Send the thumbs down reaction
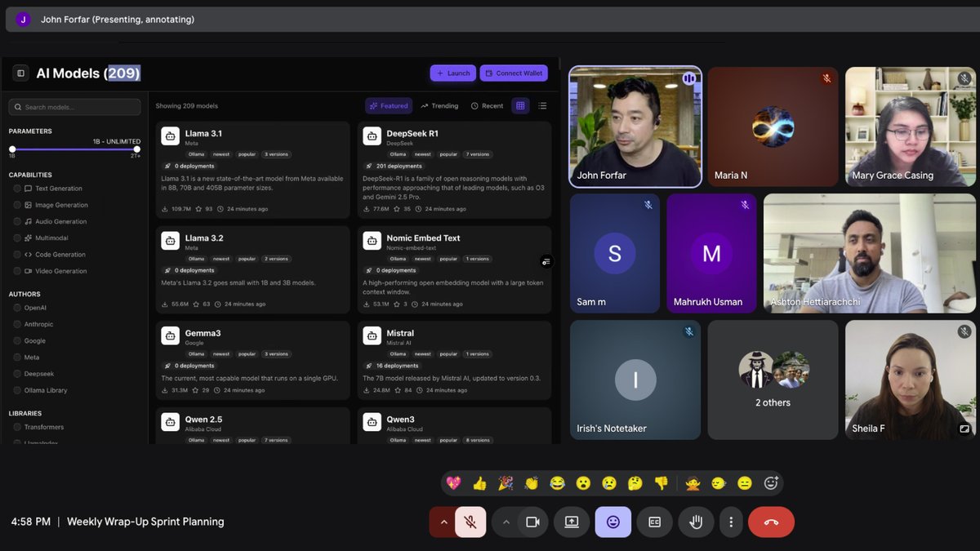 661,483
